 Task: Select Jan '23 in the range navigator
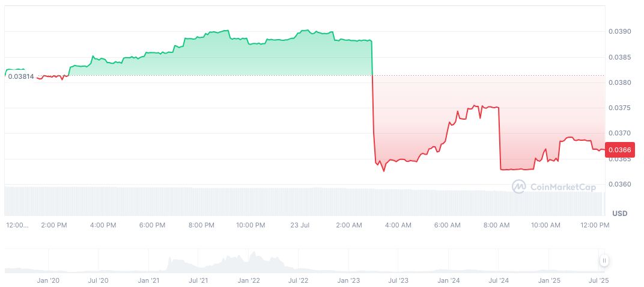point(348,280)
